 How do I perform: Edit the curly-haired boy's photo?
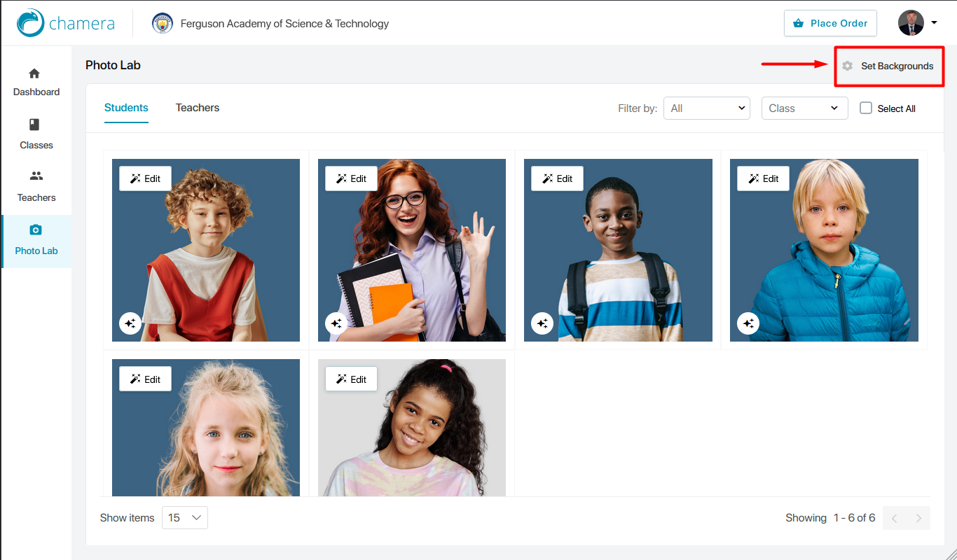point(145,178)
